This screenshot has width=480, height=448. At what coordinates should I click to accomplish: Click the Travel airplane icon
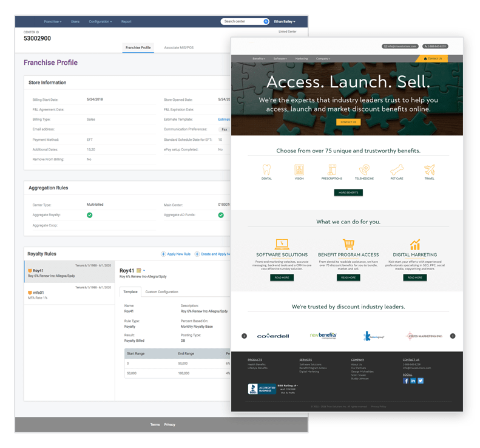click(x=429, y=169)
